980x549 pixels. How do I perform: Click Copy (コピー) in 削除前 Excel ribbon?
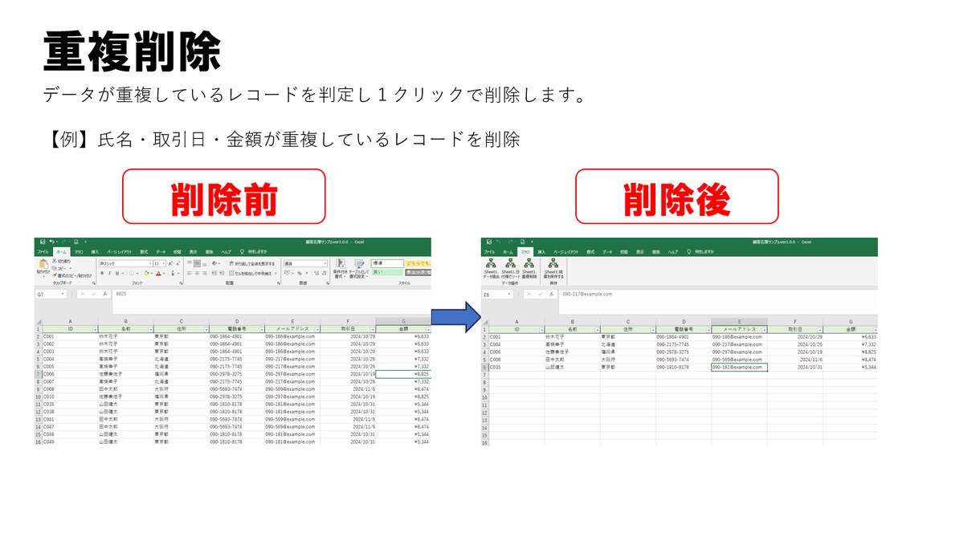(61, 268)
